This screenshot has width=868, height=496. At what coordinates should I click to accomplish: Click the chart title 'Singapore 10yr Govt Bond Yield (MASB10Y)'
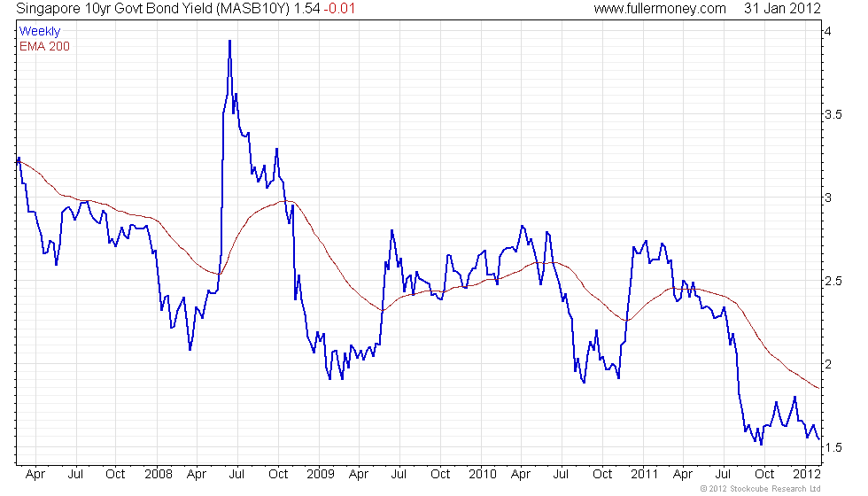(x=154, y=9)
